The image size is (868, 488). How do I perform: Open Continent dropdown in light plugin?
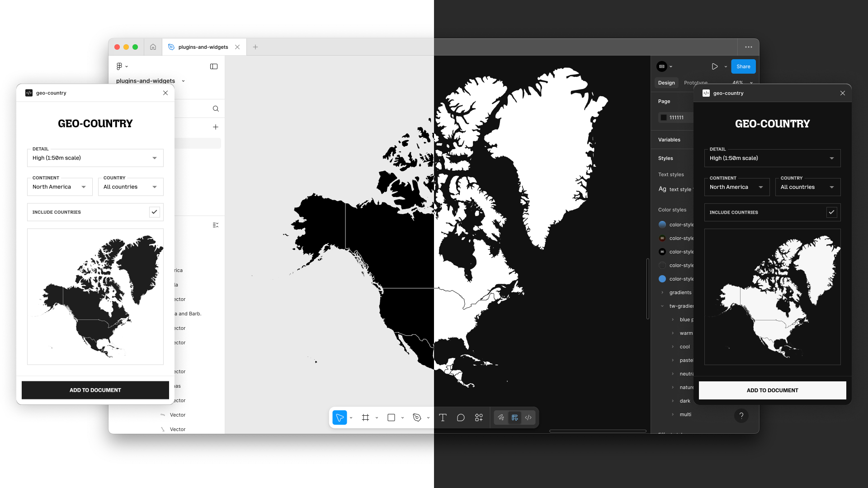[x=60, y=187]
